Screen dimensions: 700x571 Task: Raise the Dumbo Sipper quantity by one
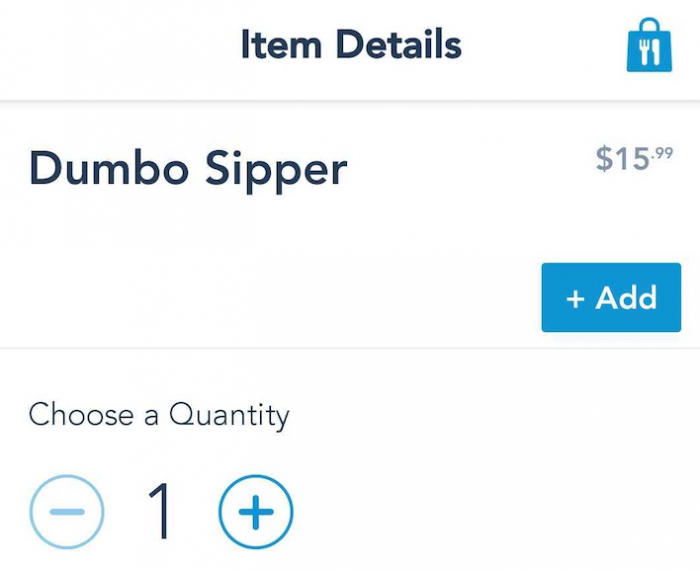(x=255, y=512)
